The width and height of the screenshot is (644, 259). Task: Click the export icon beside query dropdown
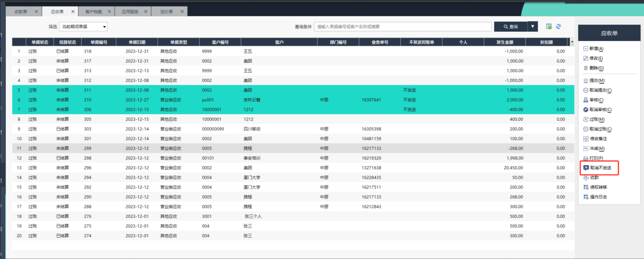pos(549,26)
